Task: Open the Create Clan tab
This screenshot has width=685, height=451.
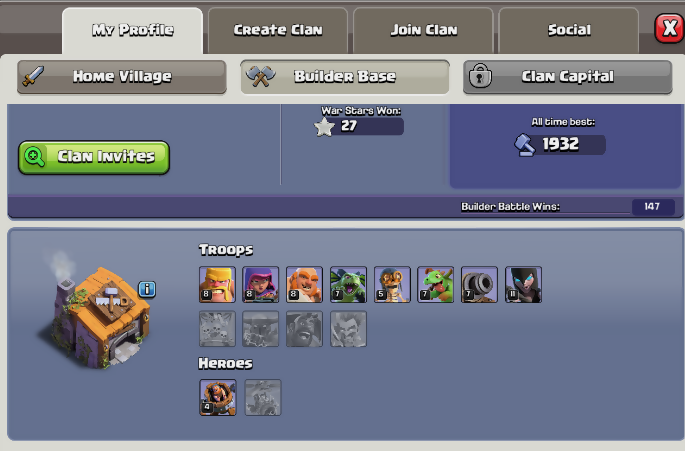Action: click(x=278, y=30)
